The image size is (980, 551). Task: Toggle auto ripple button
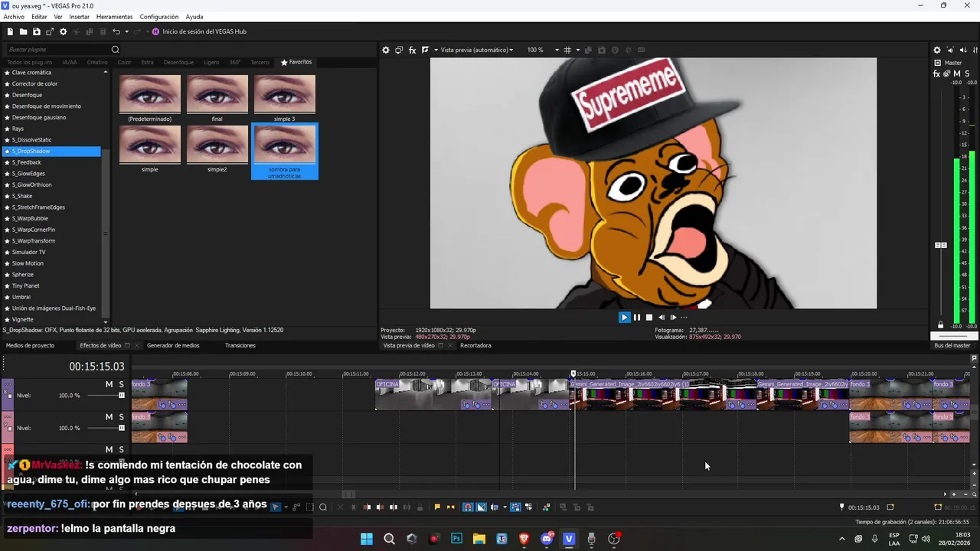point(494,507)
